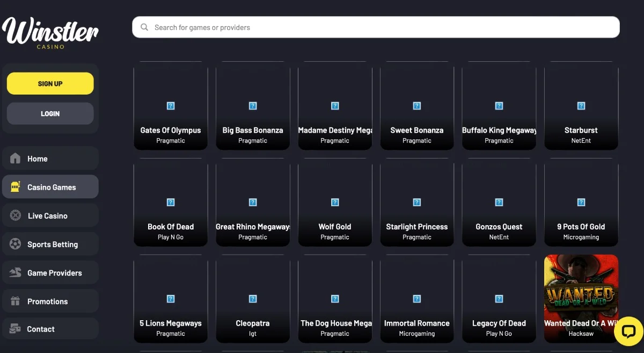Click the Sports Betting soccer ball icon
Image resolution: width=644 pixels, height=353 pixels.
(16, 244)
